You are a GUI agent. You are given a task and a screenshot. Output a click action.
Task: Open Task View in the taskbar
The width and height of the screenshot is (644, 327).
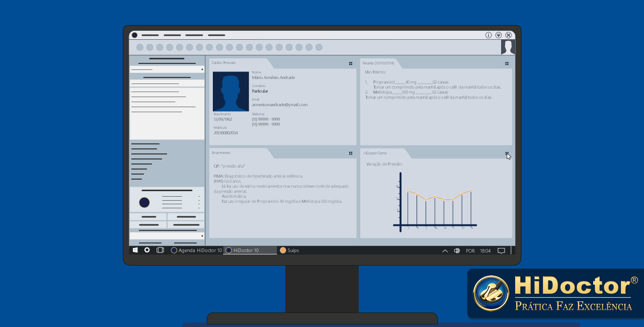pyautogui.click(x=160, y=250)
